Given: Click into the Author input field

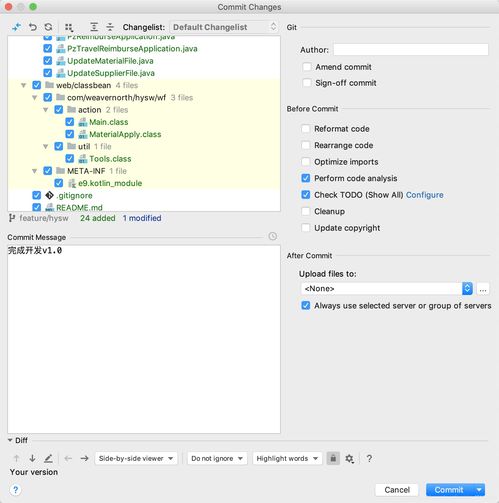Looking at the screenshot, I should (x=411, y=50).
